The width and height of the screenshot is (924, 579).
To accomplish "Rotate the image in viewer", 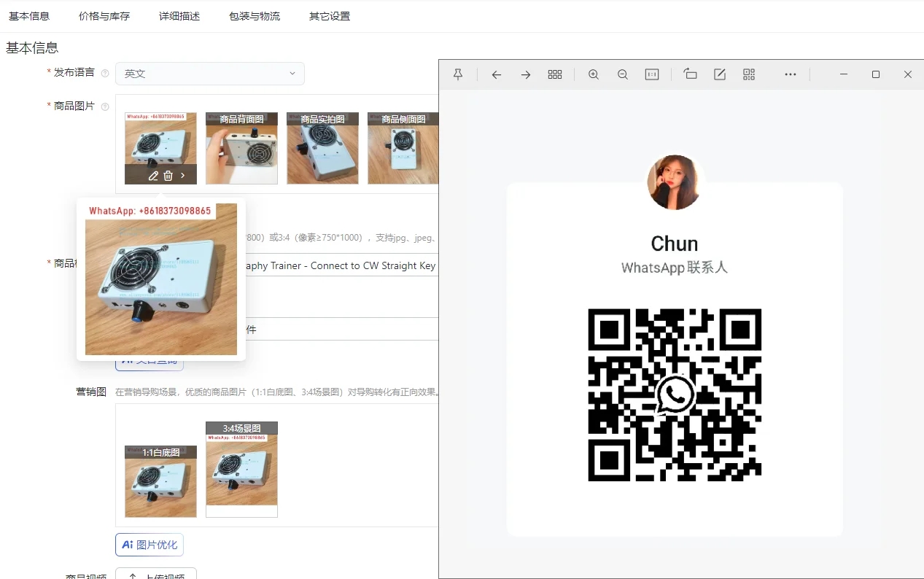I will point(691,74).
